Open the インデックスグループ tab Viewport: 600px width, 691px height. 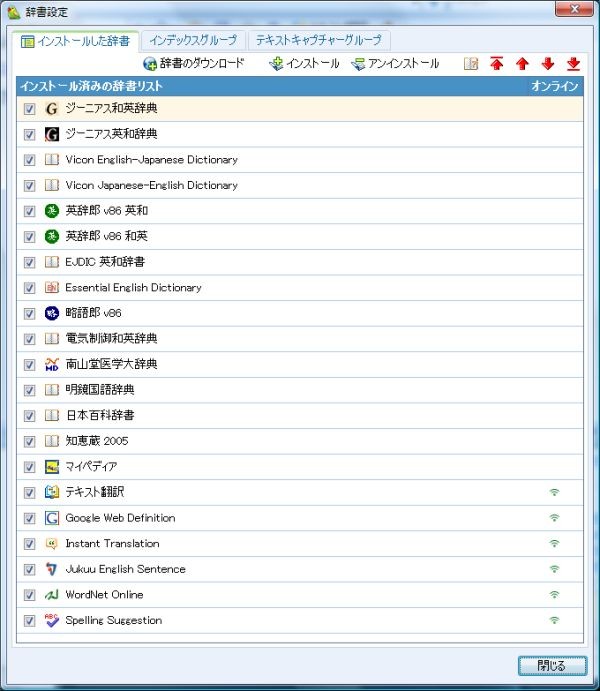click(193, 41)
